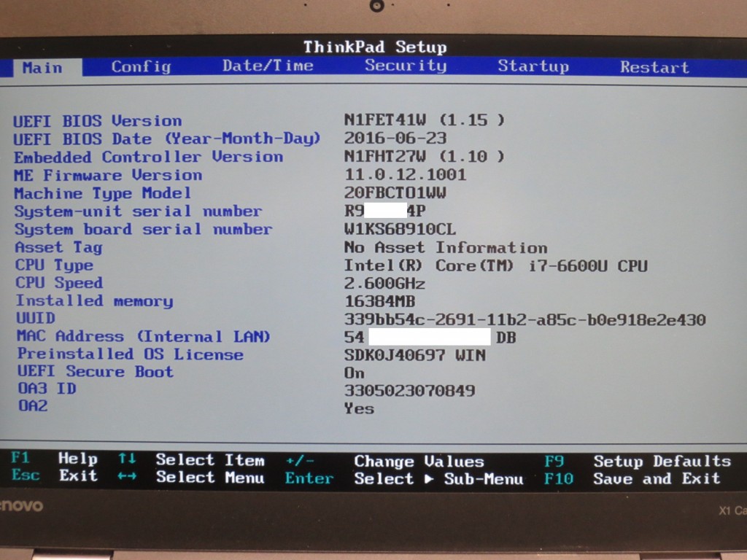
Task: Select the No Asset Information value
Action: pyautogui.click(x=446, y=248)
